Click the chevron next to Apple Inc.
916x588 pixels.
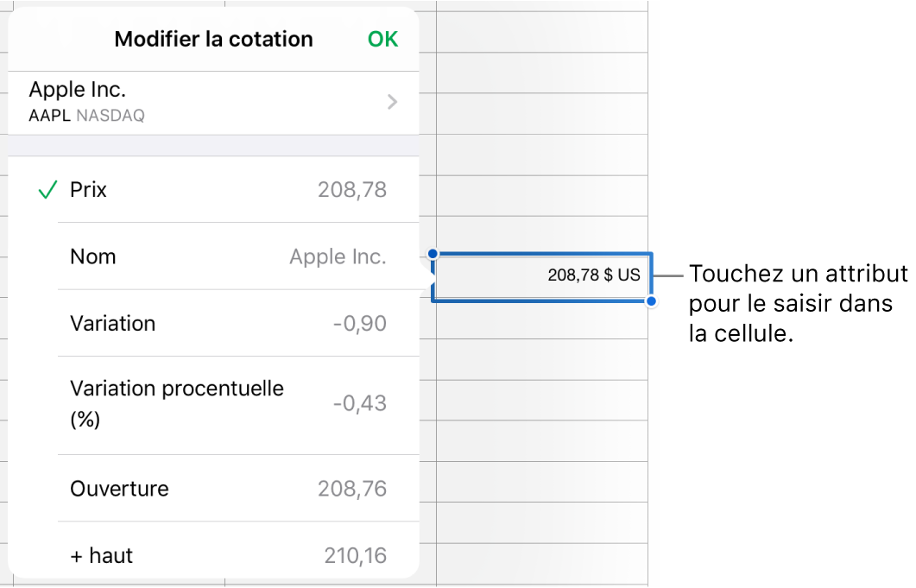[x=393, y=101]
